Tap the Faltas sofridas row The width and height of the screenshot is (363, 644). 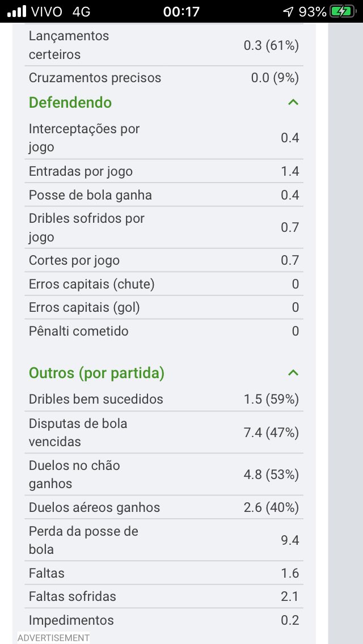pos(163,596)
